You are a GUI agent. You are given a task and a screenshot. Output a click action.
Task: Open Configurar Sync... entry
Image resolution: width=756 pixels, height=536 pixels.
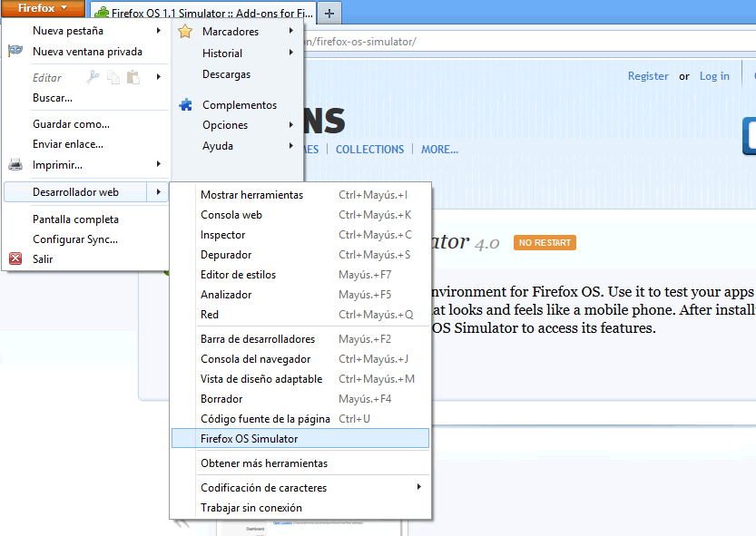pos(75,239)
